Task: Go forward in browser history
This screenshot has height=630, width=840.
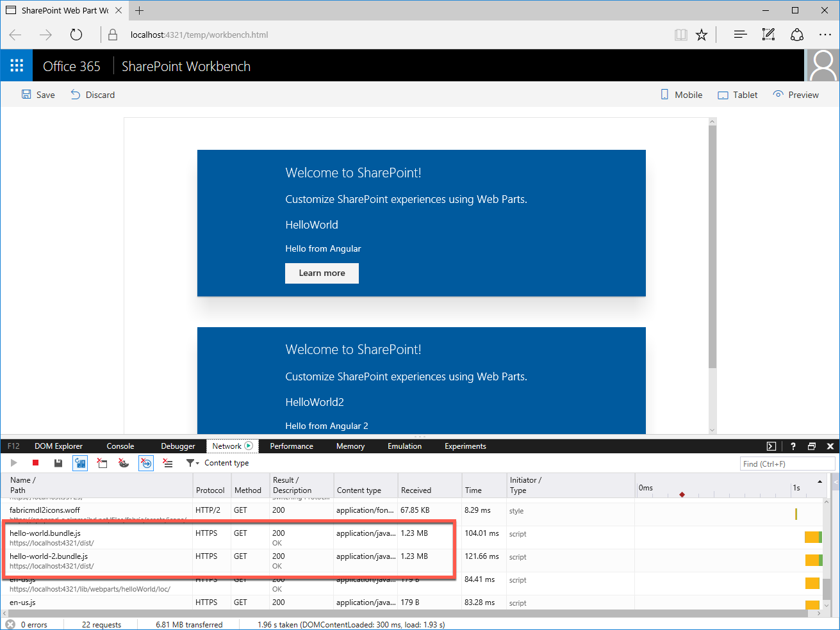Action: (45, 35)
